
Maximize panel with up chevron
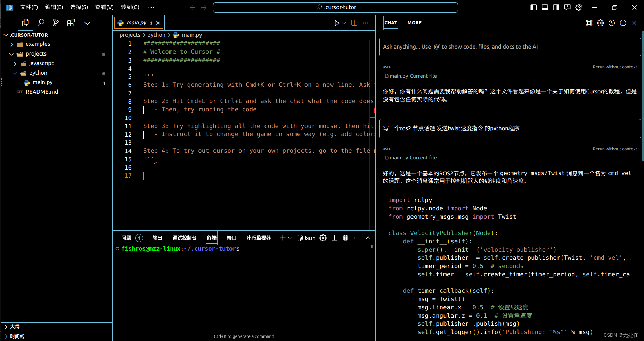368,238
